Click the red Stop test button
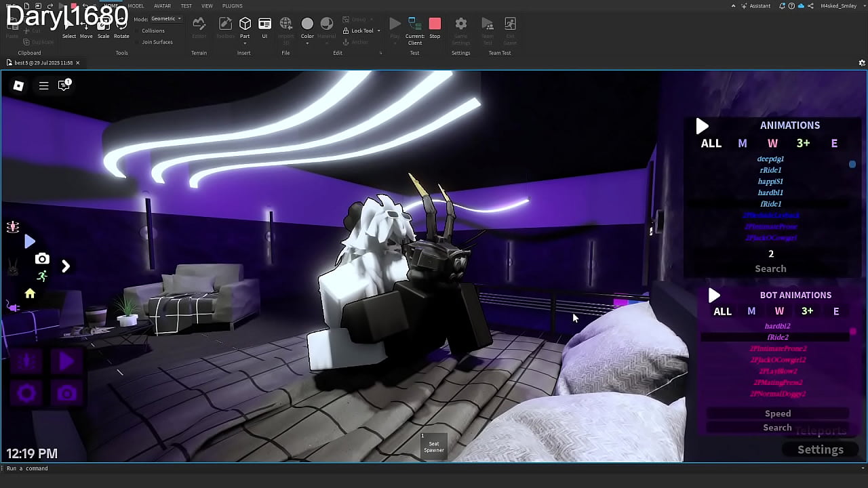Screen dimensions: 868x488 [435, 24]
